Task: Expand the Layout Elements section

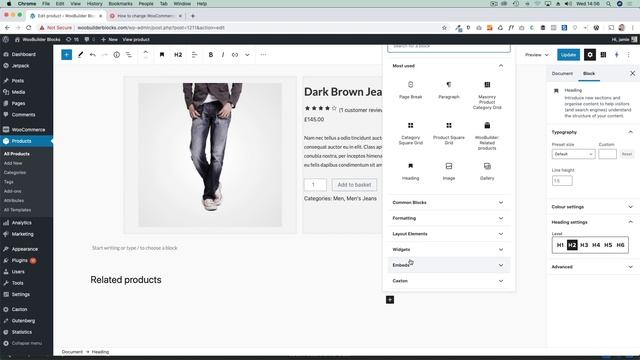Action: coord(449,234)
